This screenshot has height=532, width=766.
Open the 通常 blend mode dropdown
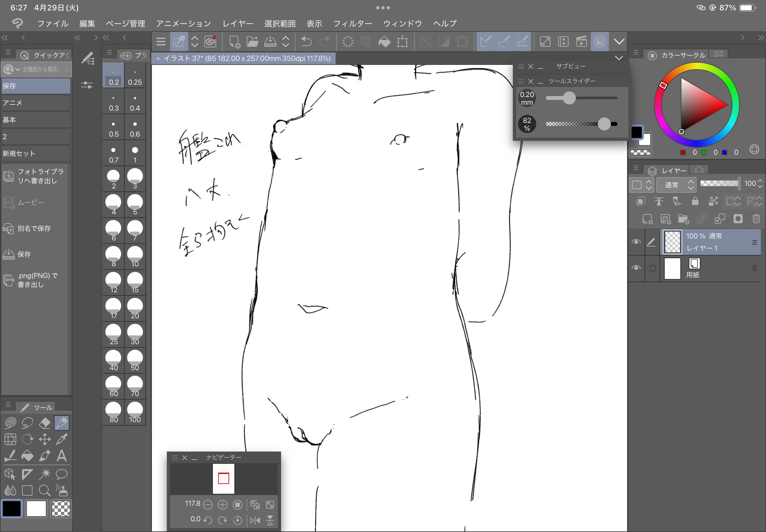[676, 185]
